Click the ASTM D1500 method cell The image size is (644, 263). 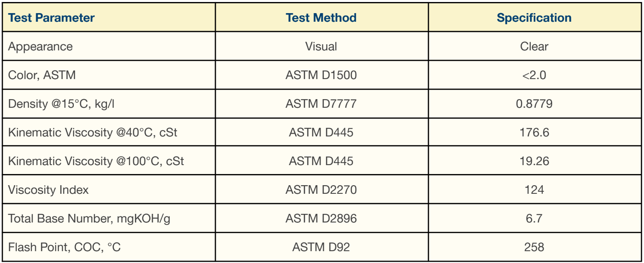tap(321, 75)
